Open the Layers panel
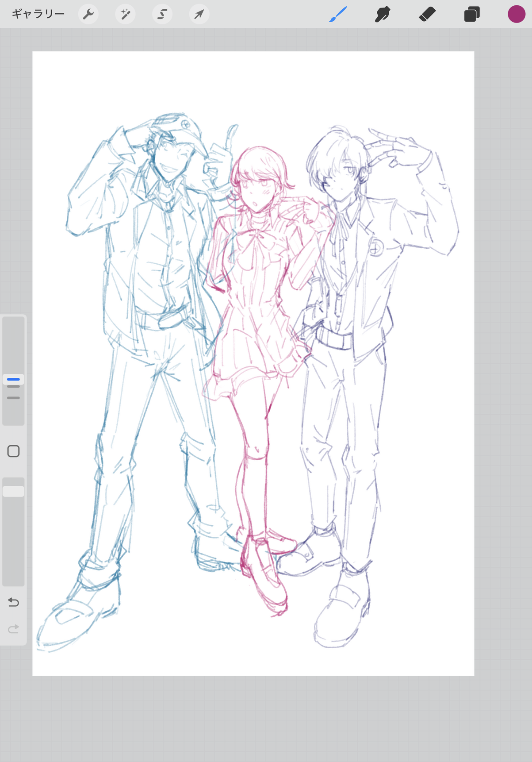 (x=472, y=15)
